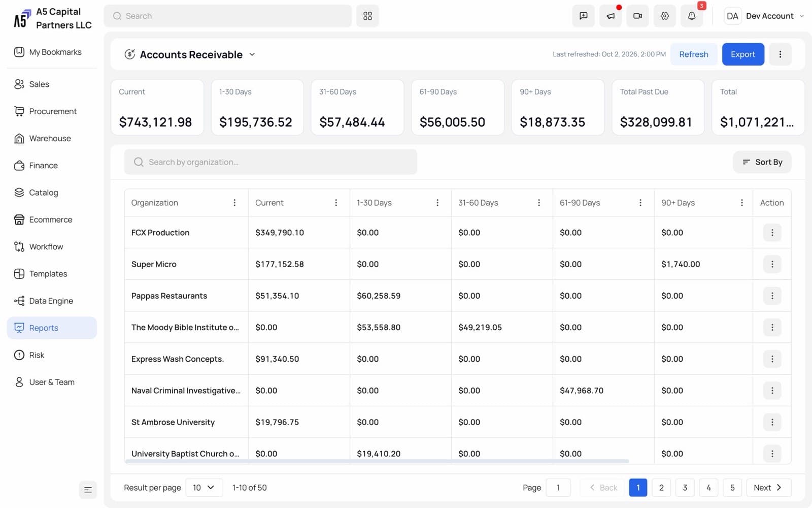Open Reports in the sidebar

[52, 328]
